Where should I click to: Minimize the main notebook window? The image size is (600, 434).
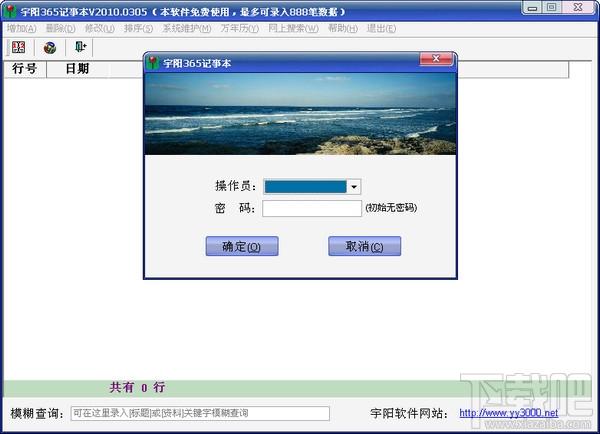[532, 8]
